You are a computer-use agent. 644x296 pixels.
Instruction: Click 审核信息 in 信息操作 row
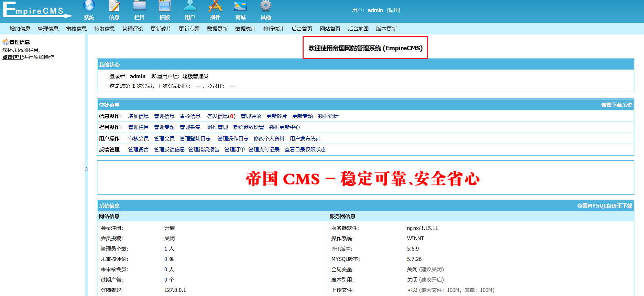point(190,116)
